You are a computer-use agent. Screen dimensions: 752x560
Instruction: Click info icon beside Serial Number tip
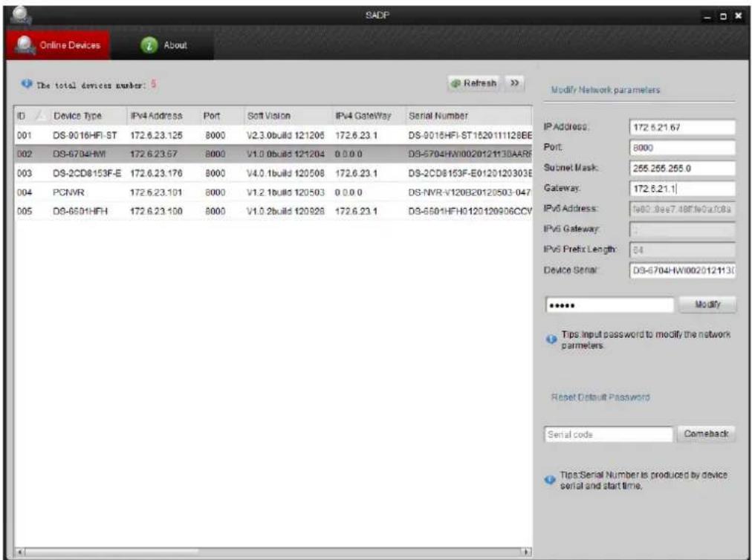pos(550,480)
